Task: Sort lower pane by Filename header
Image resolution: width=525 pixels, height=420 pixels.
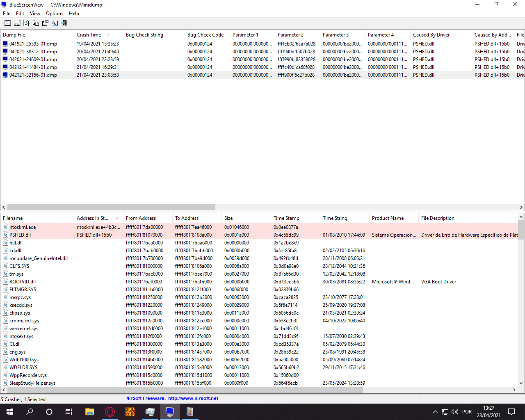Action: (x=37, y=218)
